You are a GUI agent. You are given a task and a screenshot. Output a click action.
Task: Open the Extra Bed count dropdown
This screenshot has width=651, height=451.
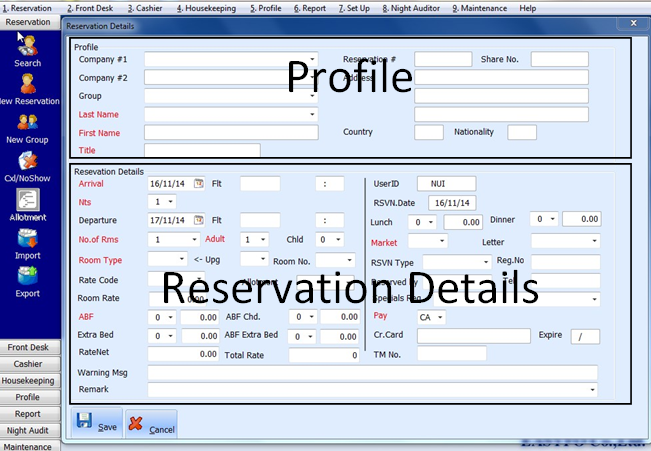tap(171, 336)
